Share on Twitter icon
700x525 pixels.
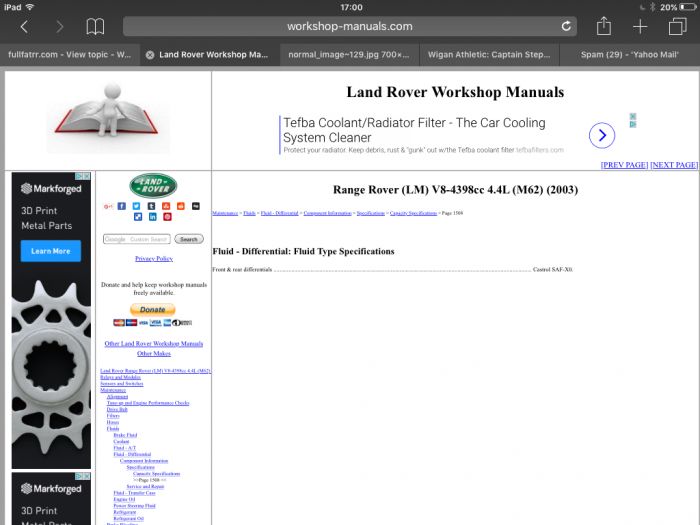(x=136, y=206)
